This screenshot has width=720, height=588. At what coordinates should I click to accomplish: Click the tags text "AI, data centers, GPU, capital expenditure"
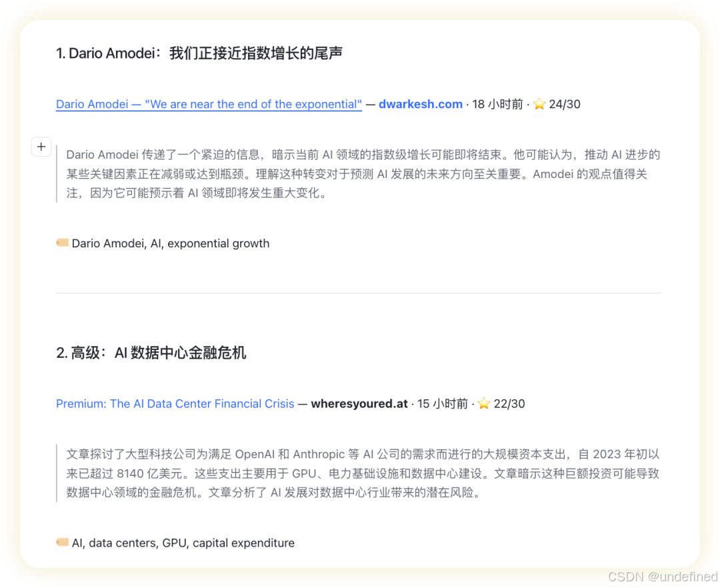click(183, 543)
